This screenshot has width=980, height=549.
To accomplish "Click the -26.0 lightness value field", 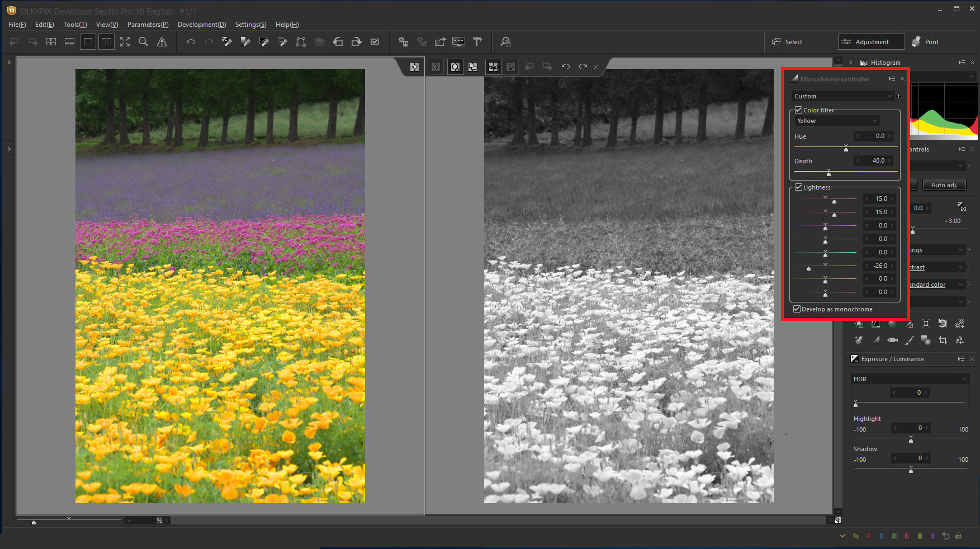I will pos(879,266).
